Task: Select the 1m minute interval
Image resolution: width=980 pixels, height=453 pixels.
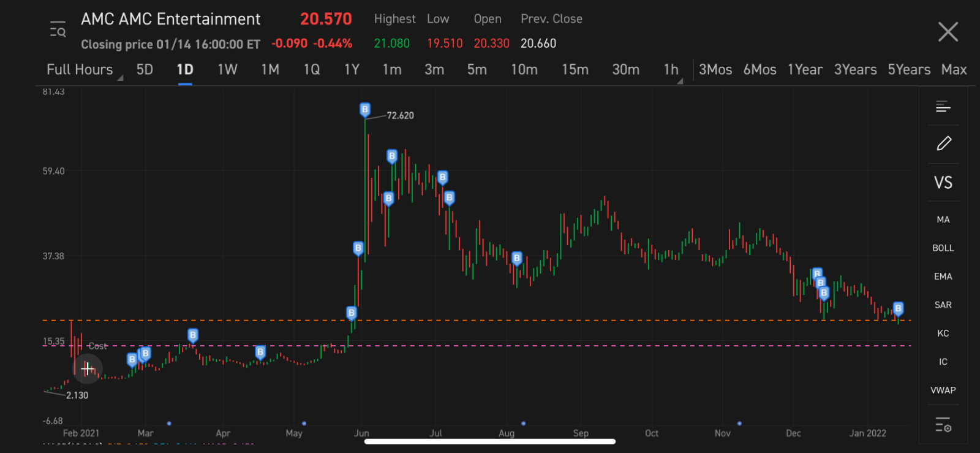Action: click(392, 69)
